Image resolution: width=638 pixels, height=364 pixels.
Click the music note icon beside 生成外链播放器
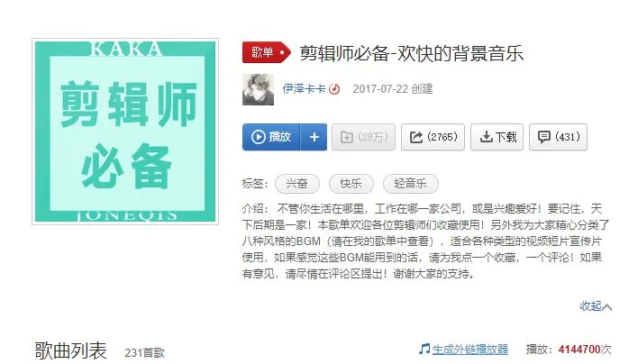coord(424,349)
